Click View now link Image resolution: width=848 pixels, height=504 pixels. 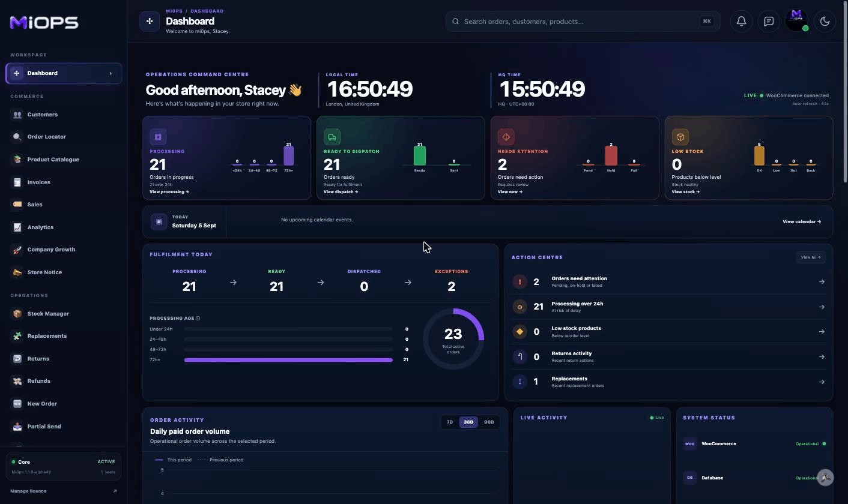coord(510,192)
